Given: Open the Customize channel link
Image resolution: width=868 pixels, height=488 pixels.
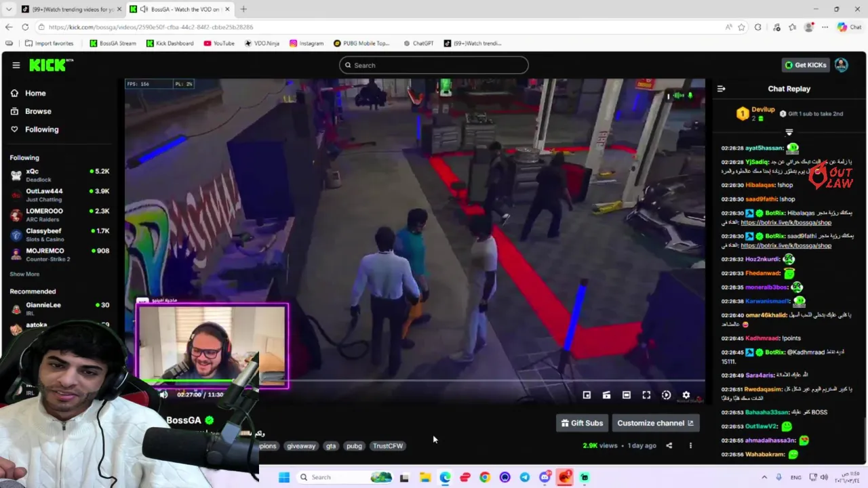Looking at the screenshot, I should tap(655, 423).
